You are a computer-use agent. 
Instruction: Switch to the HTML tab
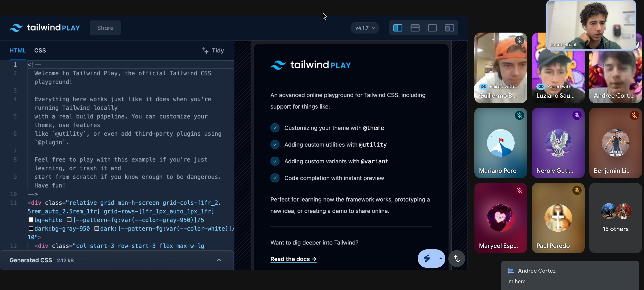coord(17,50)
